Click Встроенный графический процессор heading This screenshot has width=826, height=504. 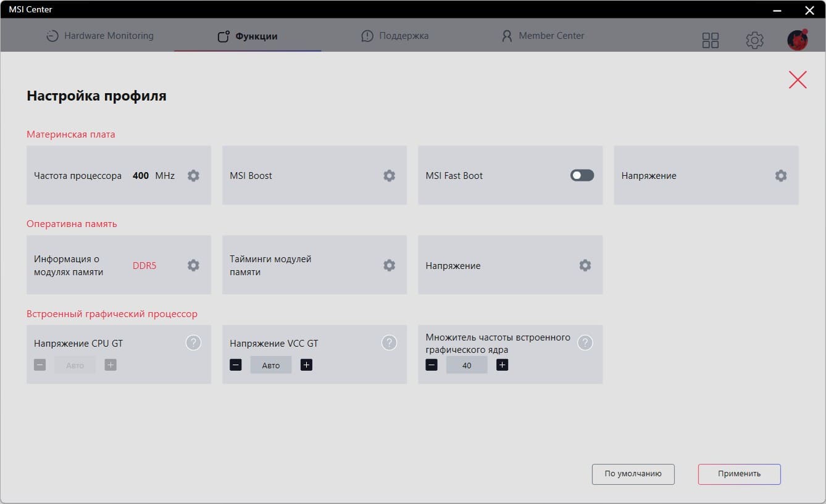[112, 314]
